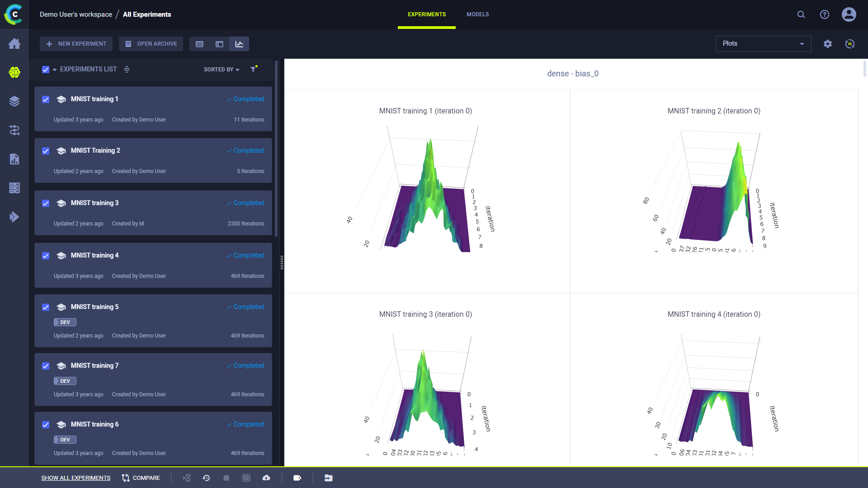Open the search icon in the header
Viewport: 868px width, 488px height.
pos(801,14)
